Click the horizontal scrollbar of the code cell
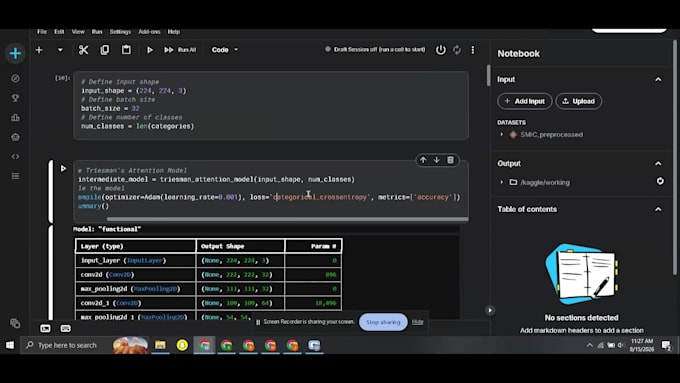680x383 pixels. coord(288,219)
